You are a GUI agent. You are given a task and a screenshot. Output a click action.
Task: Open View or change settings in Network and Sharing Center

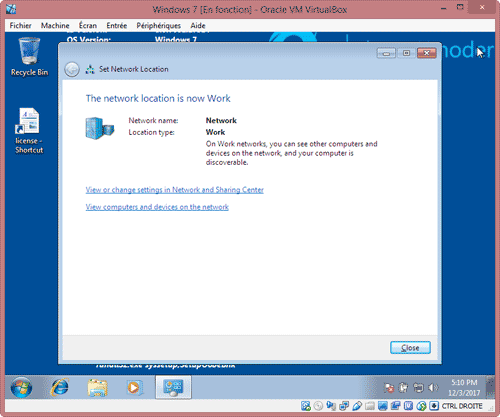pyautogui.click(x=174, y=190)
